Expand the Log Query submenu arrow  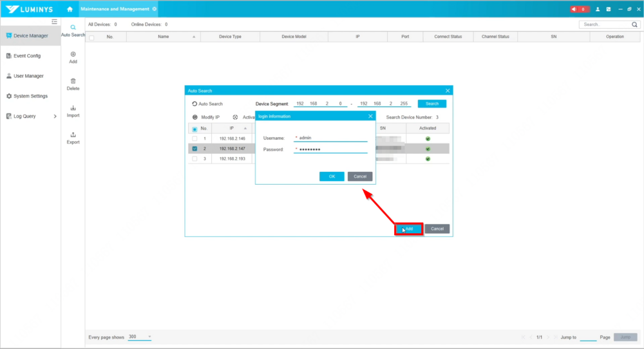click(55, 117)
